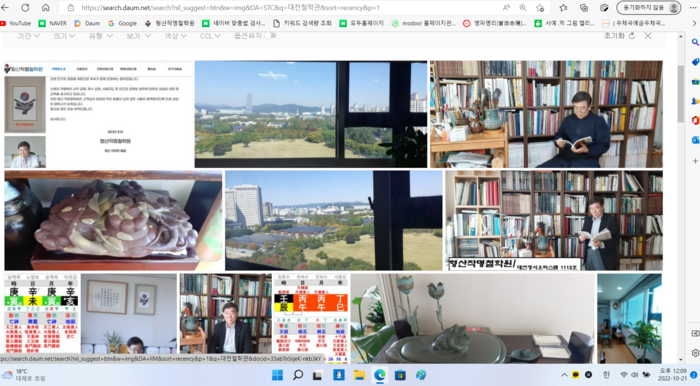The height and width of the screenshot is (386, 700).
Task: Open the carved stone sculpture thumbnail
Action: [x=113, y=220]
